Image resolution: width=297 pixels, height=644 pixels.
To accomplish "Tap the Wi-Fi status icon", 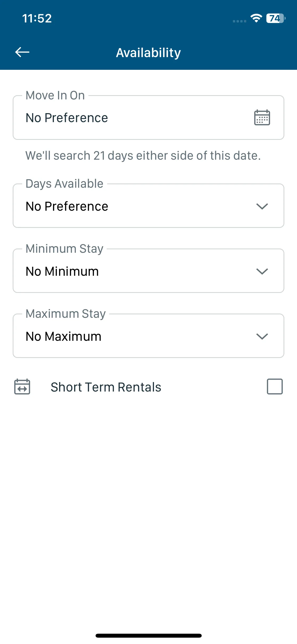I will point(256,18).
